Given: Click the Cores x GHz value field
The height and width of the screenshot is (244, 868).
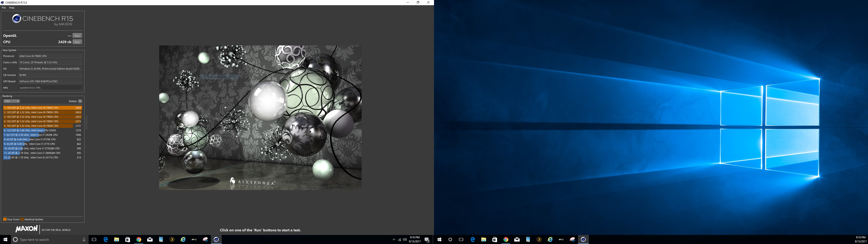Looking at the screenshot, I should click(x=50, y=62).
